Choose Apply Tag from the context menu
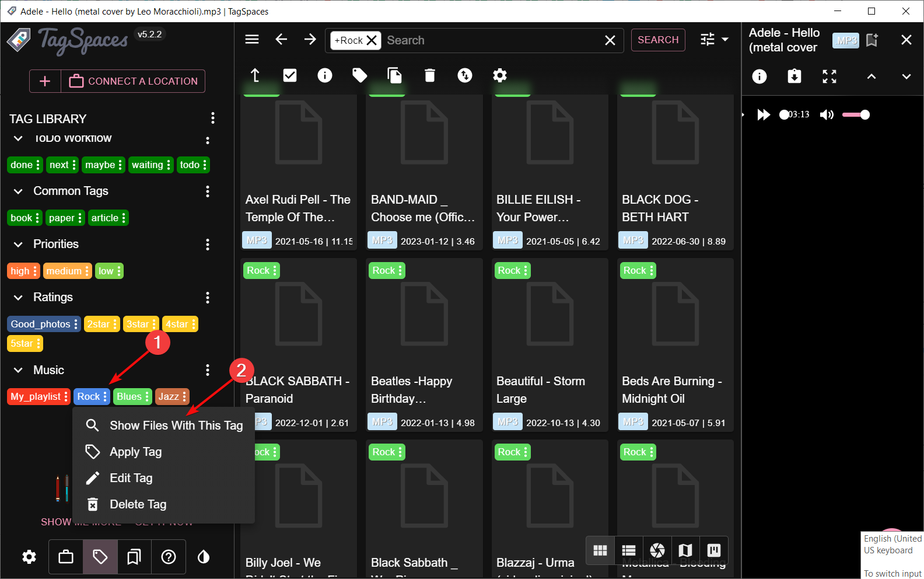The width and height of the screenshot is (924, 579). [x=163, y=452]
